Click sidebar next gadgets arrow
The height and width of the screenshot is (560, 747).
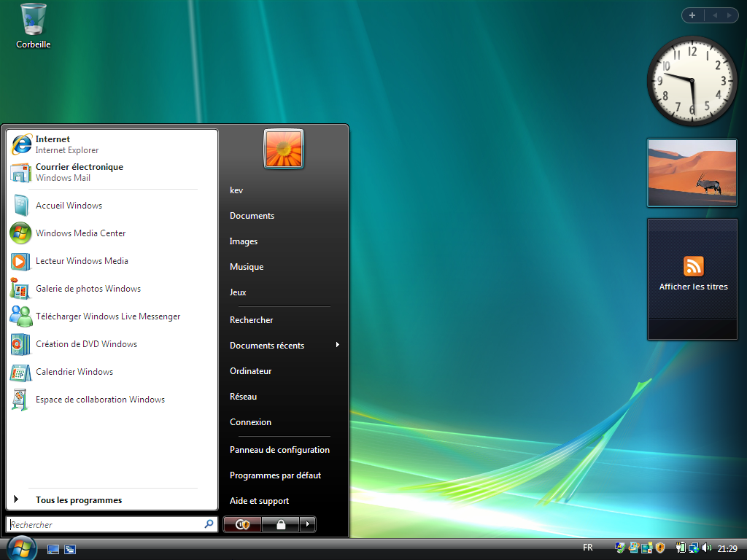tap(729, 15)
